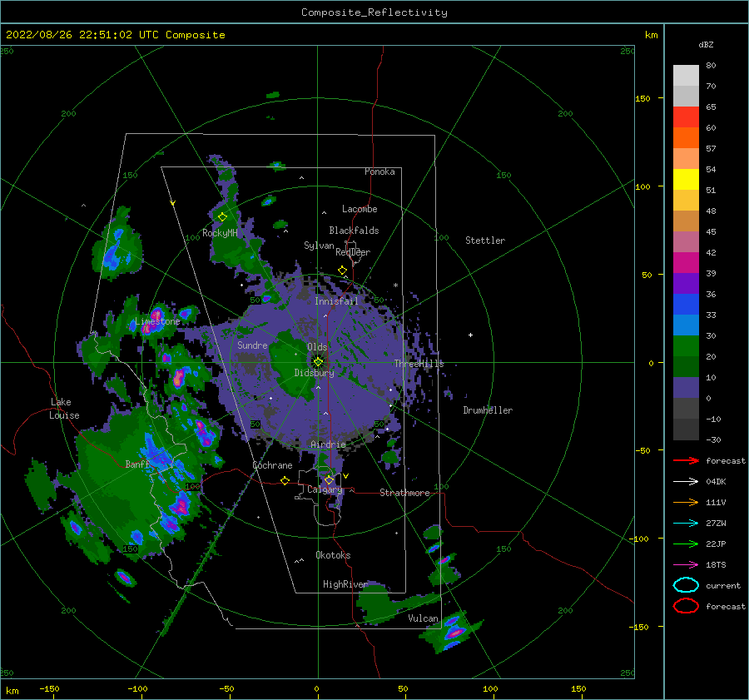
Task: Select the 20 dBZ green color swatch
Action: (686, 346)
